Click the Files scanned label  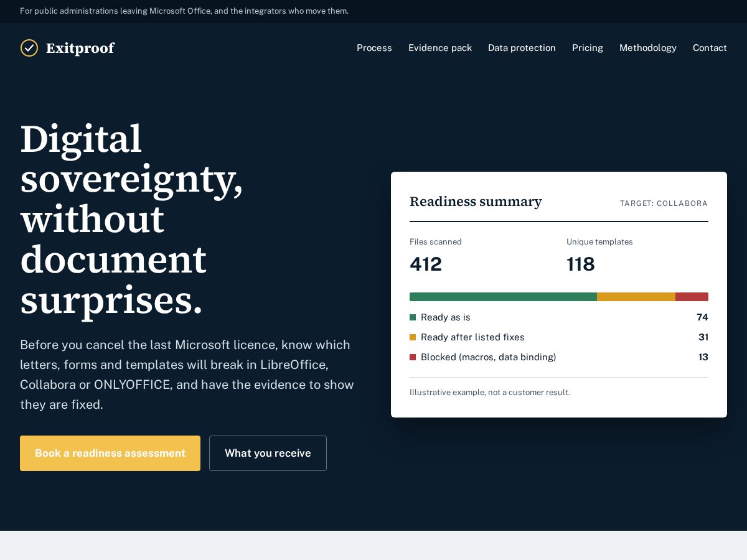click(x=436, y=242)
